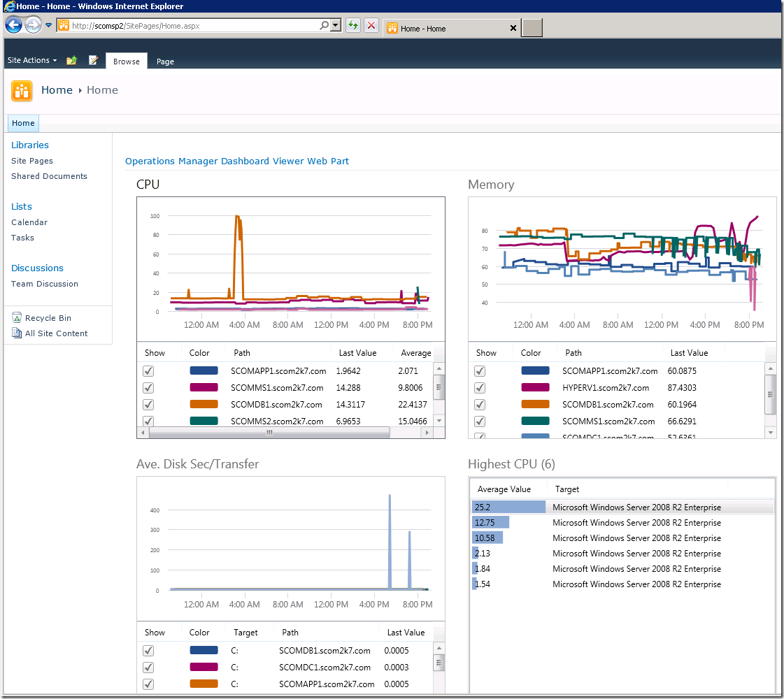784x699 pixels.
Task: Open recent pages dropdown beside Forward button
Action: coord(48,24)
